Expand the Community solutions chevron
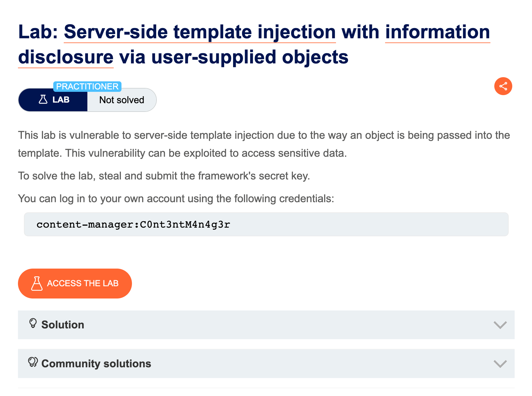532x396 pixels. 500,364
